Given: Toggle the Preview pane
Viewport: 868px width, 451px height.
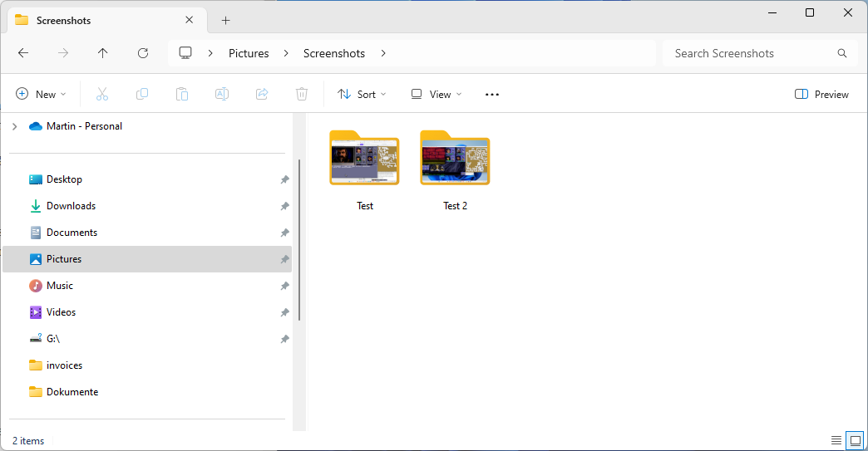Looking at the screenshot, I should (821, 95).
